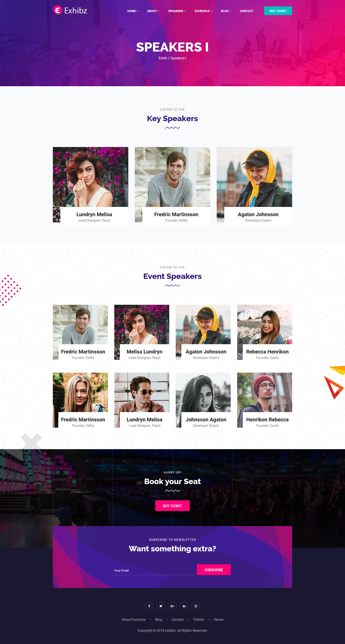Open the Exibit breadcrumb link

[163, 58]
